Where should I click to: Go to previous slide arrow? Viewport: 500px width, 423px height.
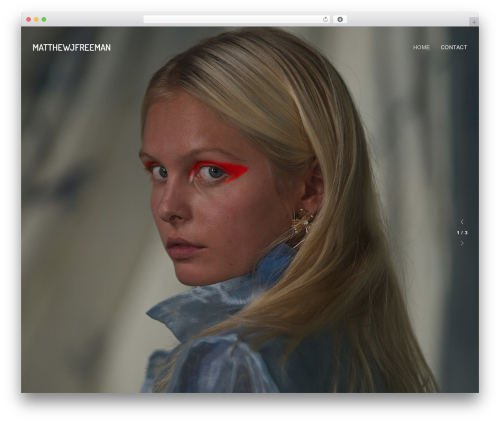pyautogui.click(x=462, y=222)
